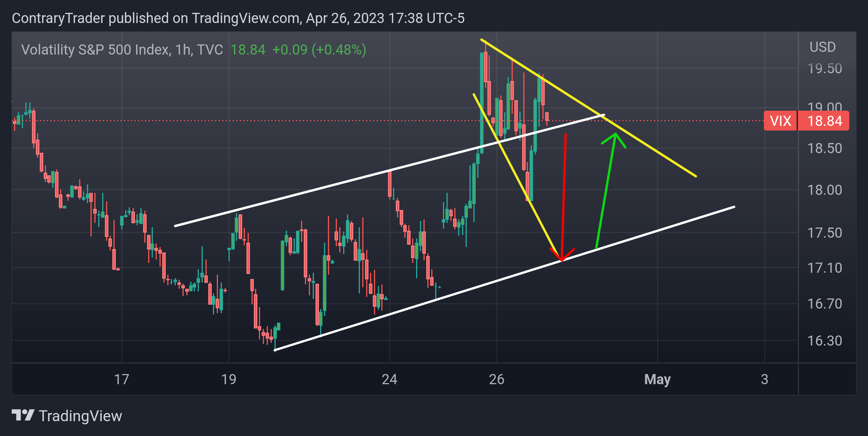The image size is (868, 436).
Task: Click the 18.84 last price in legend
Action: (x=248, y=49)
